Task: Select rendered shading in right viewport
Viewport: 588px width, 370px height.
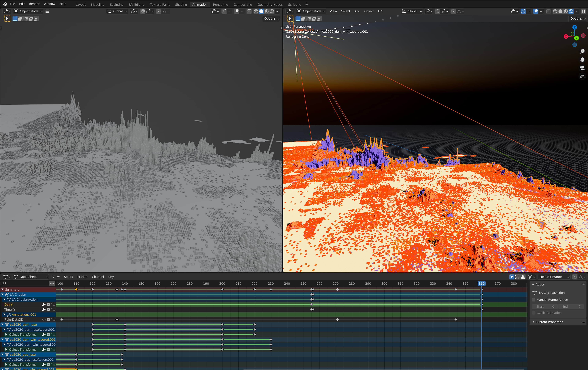Action: tap(571, 11)
